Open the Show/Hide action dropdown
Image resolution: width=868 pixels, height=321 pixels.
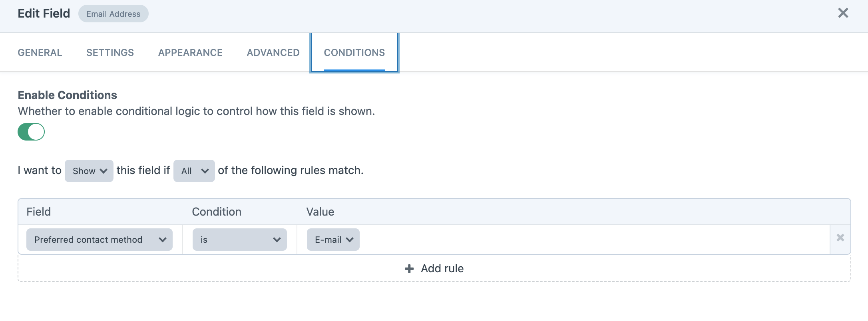[89, 170]
